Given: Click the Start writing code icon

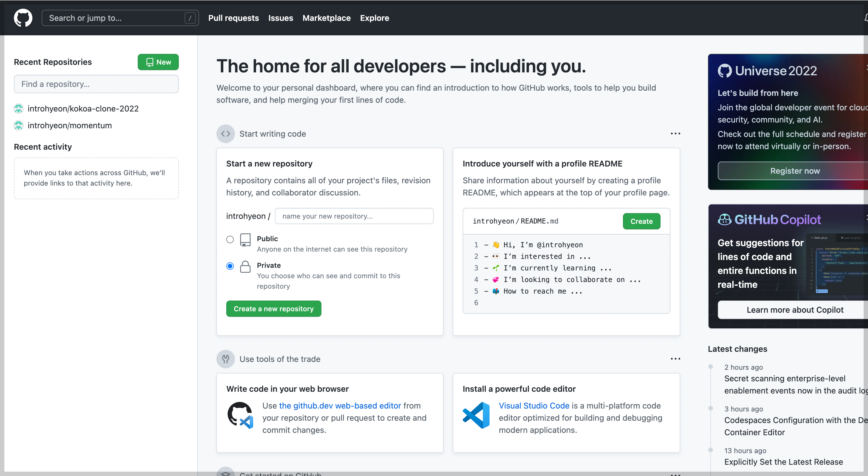Looking at the screenshot, I should pos(225,134).
